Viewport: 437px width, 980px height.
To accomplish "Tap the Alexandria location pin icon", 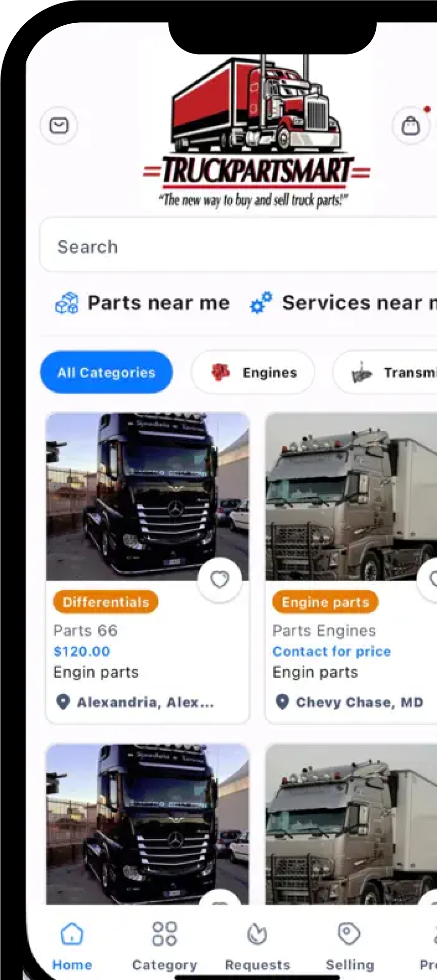I will (63, 702).
